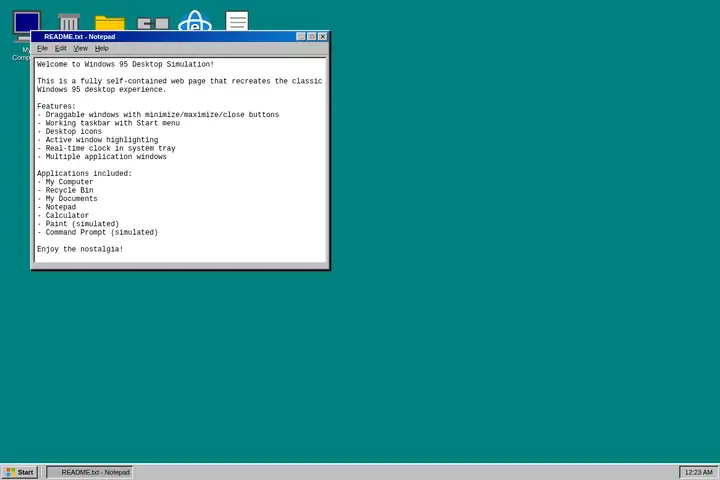Screen dimensions: 720x480
Task: Click the 'Active window highlighting' line
Action: point(97,140)
